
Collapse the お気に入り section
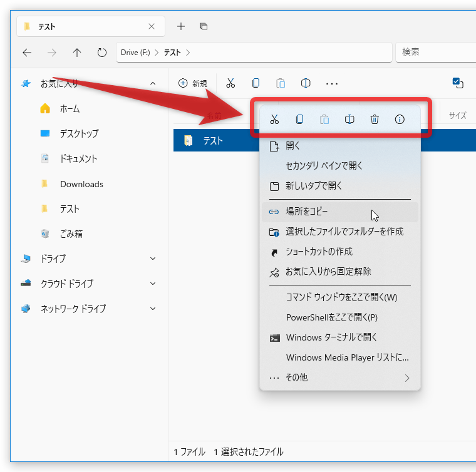(x=153, y=83)
